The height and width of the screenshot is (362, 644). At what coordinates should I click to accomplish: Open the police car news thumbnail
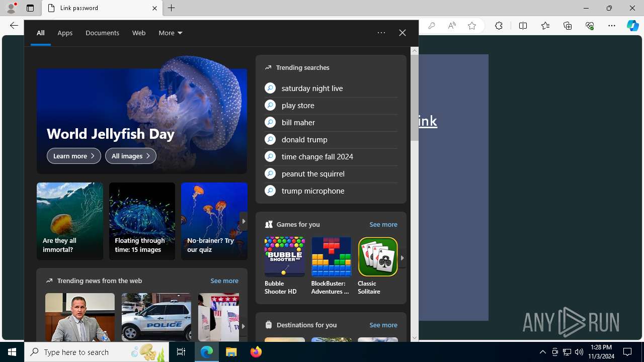156,317
